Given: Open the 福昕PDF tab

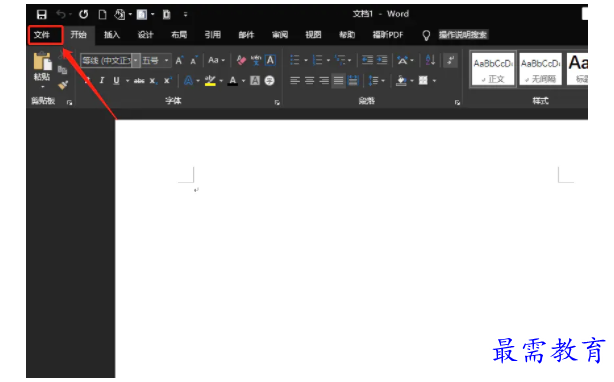Looking at the screenshot, I should coord(388,35).
